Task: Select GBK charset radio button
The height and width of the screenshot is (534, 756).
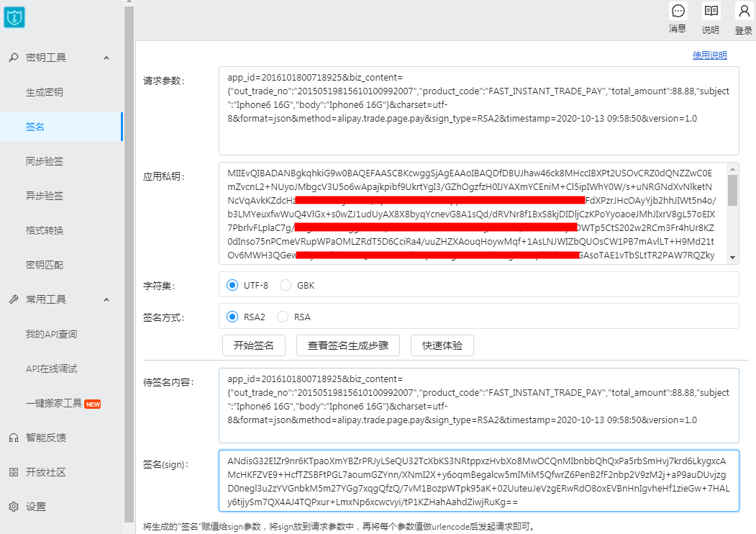Action: tap(286, 285)
